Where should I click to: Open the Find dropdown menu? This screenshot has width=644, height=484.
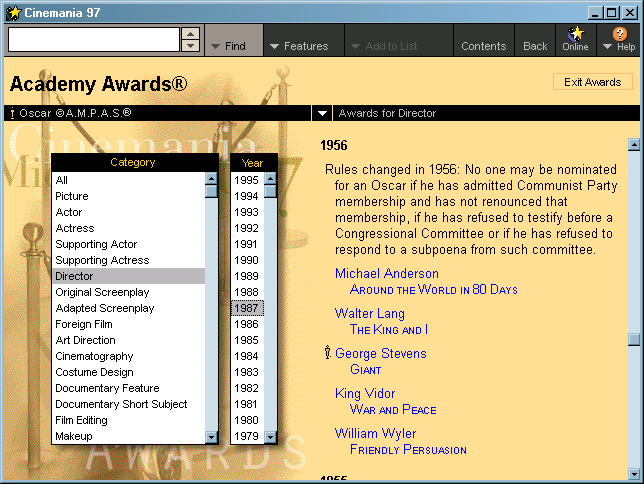coord(234,40)
